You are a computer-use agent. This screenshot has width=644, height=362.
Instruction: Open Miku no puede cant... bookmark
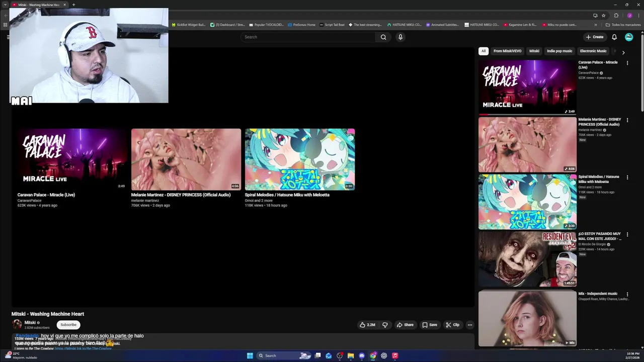click(x=559, y=25)
